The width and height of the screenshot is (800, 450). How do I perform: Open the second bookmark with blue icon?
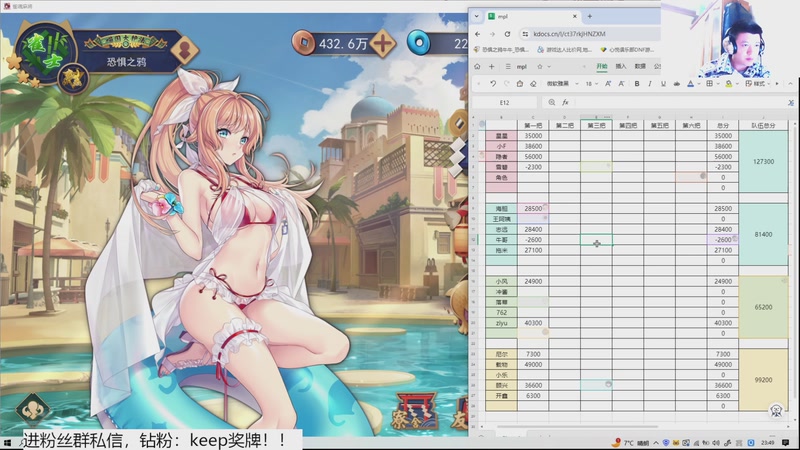[x=564, y=49]
